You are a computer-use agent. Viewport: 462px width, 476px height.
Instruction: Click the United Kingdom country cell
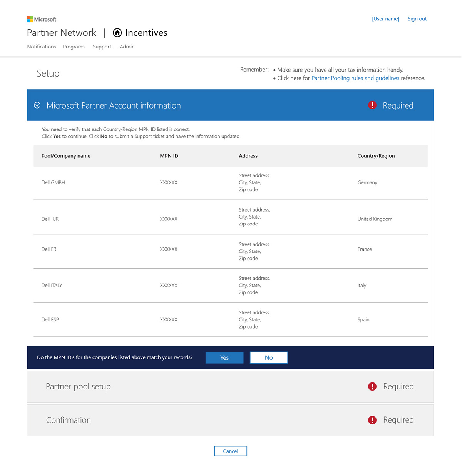[375, 219]
